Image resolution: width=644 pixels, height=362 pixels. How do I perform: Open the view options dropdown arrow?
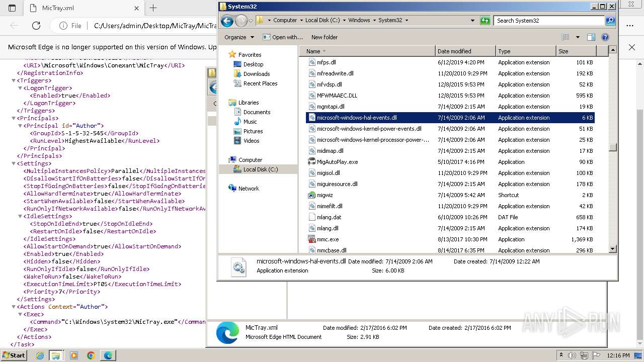coord(578,37)
